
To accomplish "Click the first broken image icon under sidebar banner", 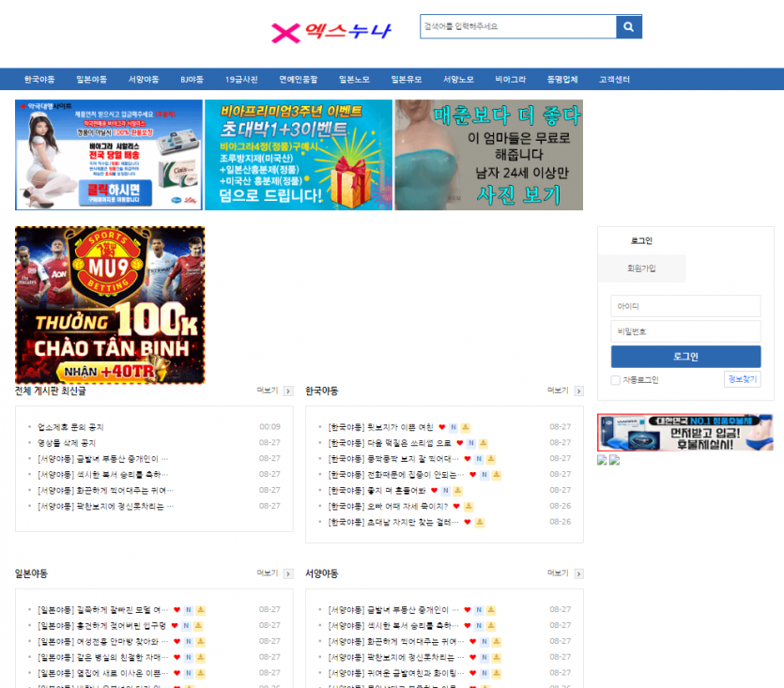I will point(602,460).
